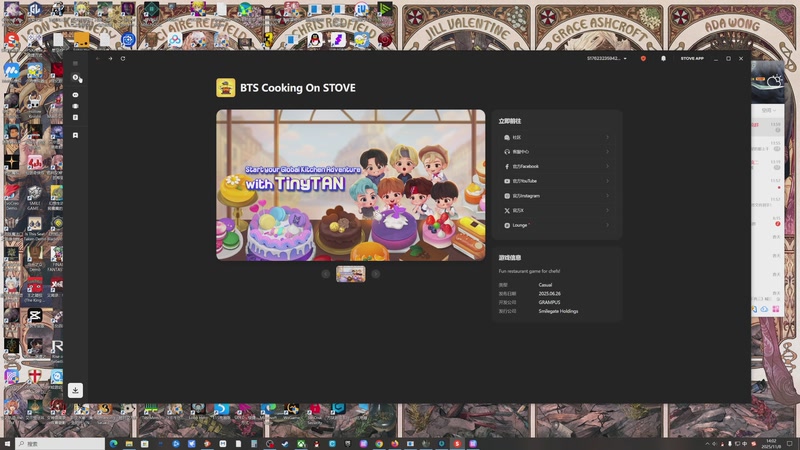Open the bookmark library icon in sidebar
Image resolution: width=800 pixels, height=450 pixels.
tap(76, 135)
